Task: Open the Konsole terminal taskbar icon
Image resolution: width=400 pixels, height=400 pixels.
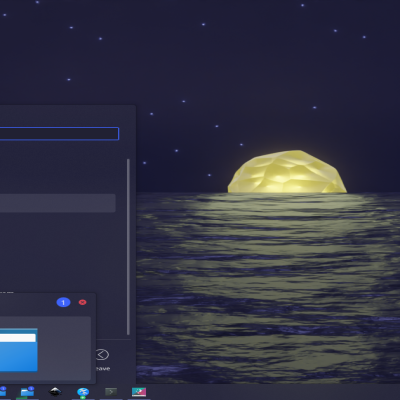Action: pos(111,392)
